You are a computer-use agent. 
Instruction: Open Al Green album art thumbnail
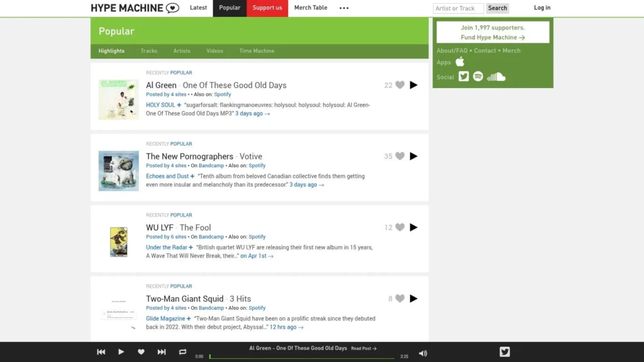point(118,100)
